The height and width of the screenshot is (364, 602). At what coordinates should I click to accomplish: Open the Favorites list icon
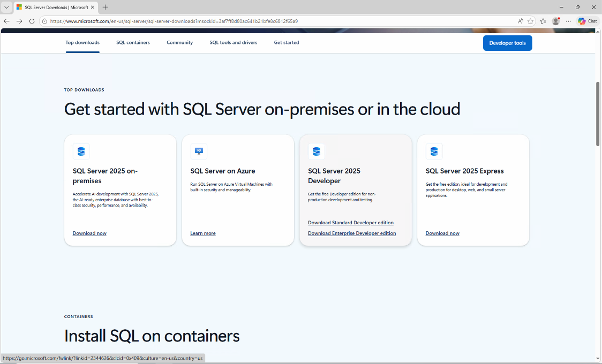[x=543, y=21]
